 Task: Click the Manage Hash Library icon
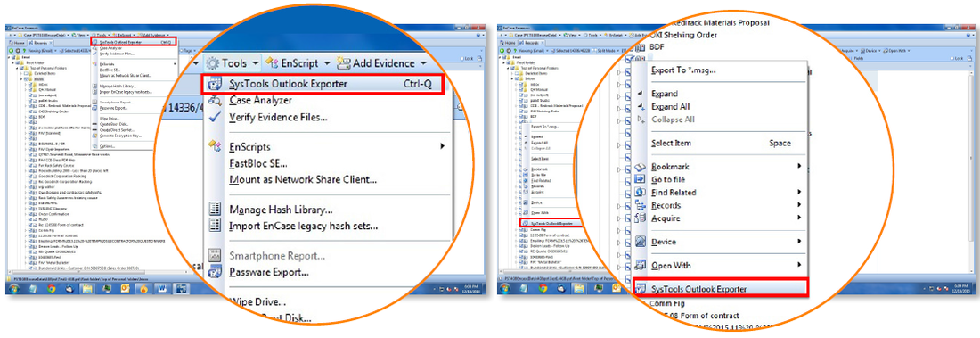click(x=215, y=210)
